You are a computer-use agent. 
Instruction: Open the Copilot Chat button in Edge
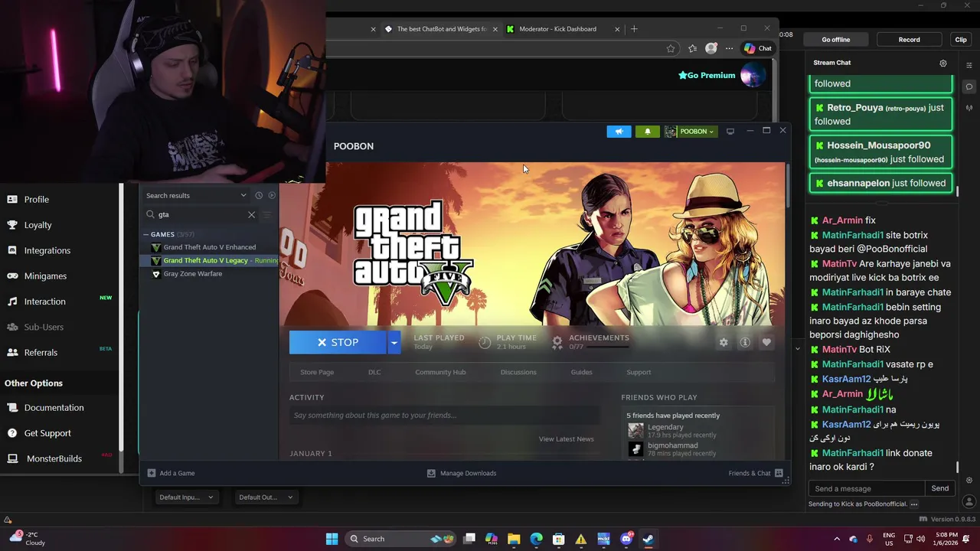(758, 48)
